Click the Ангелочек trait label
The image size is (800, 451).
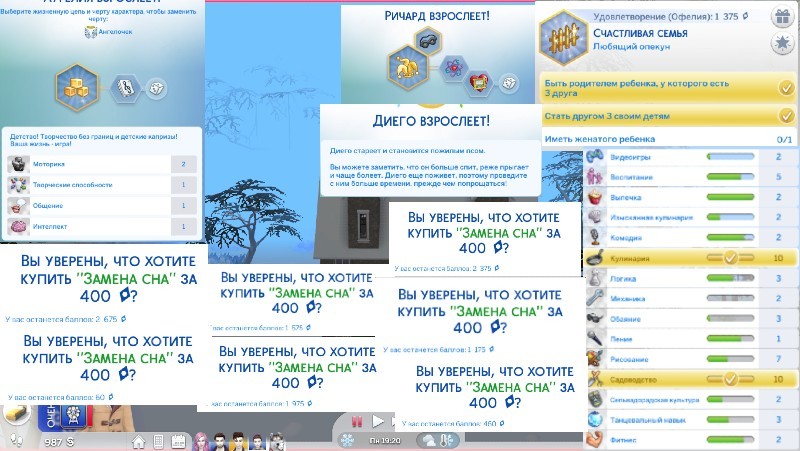[115, 32]
